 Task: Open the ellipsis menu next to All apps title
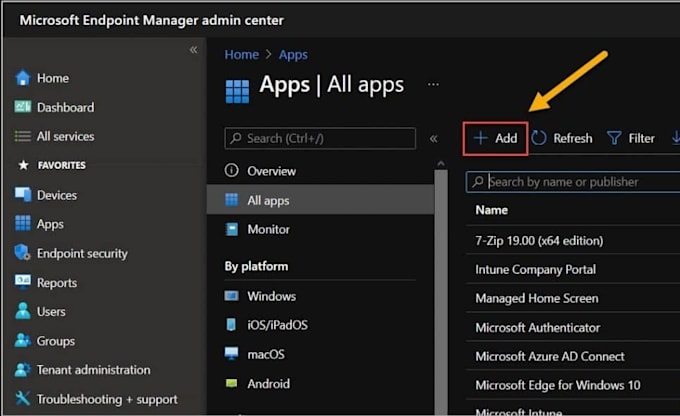click(433, 85)
